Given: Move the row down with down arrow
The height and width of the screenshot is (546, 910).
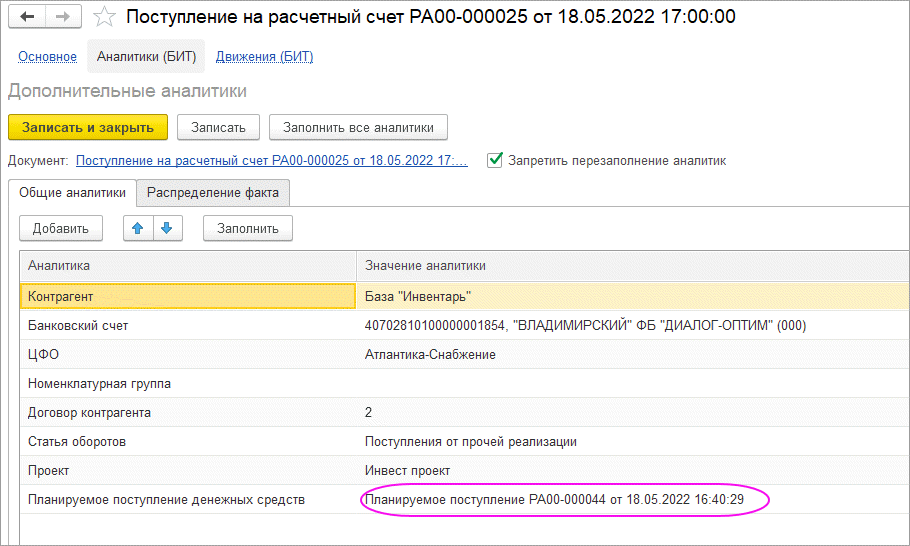Looking at the screenshot, I should coord(166,228).
